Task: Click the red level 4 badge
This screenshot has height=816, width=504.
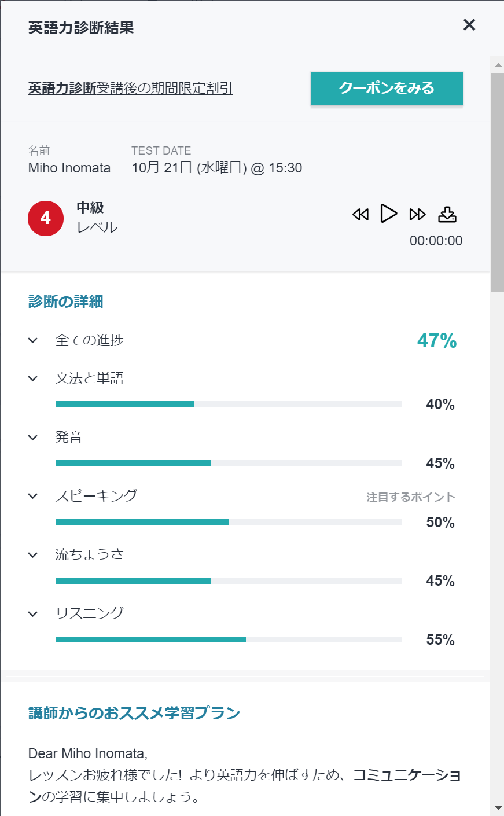Action: coord(46,218)
